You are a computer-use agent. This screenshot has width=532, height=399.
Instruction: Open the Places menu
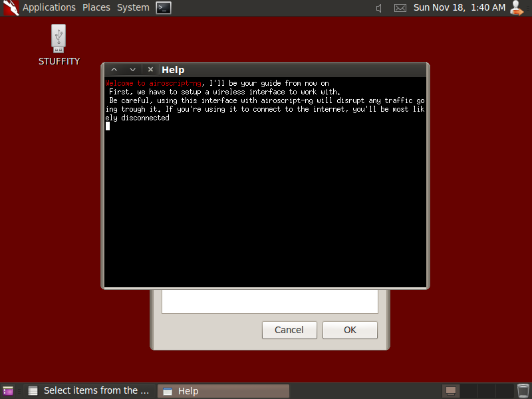tap(96, 7)
